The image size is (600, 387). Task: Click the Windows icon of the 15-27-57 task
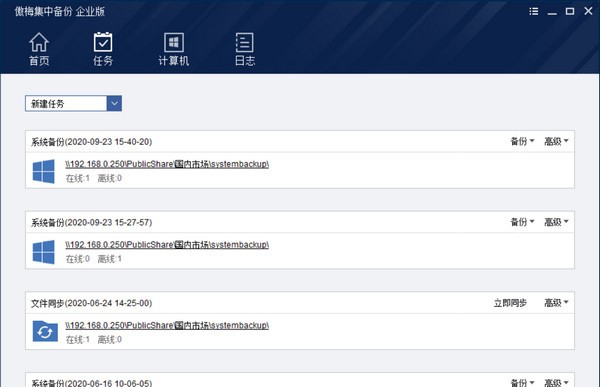(43, 252)
